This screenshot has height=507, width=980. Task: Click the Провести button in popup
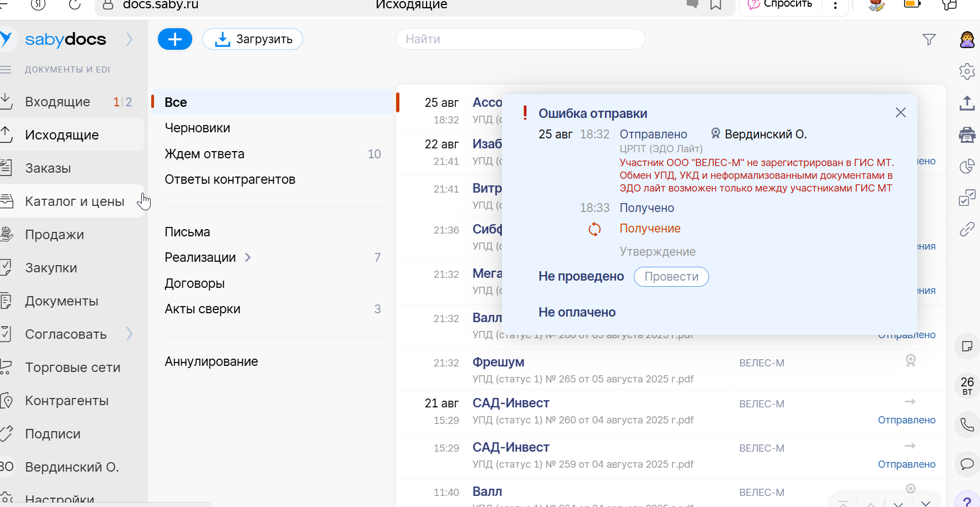[x=671, y=277]
